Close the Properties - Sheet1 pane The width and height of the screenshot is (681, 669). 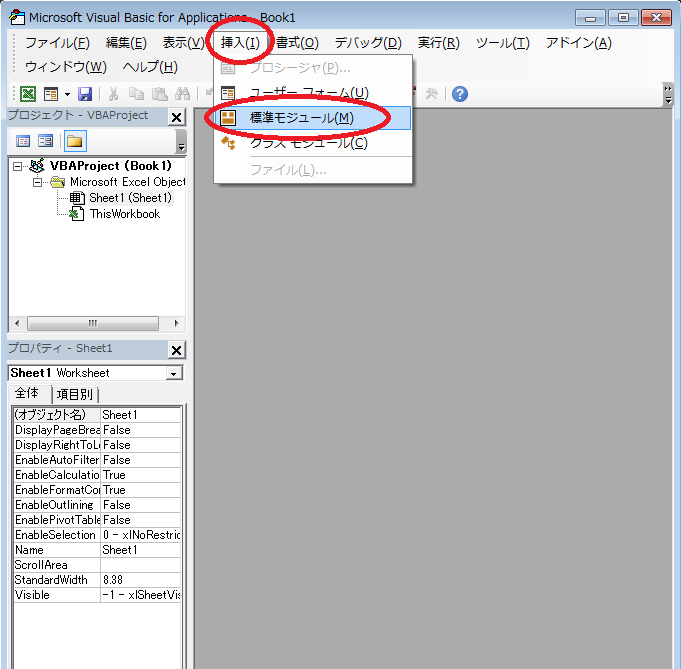[x=176, y=350]
